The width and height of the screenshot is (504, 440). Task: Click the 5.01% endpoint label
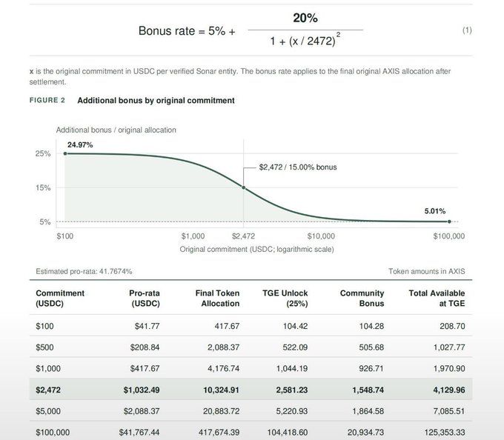pyautogui.click(x=435, y=211)
